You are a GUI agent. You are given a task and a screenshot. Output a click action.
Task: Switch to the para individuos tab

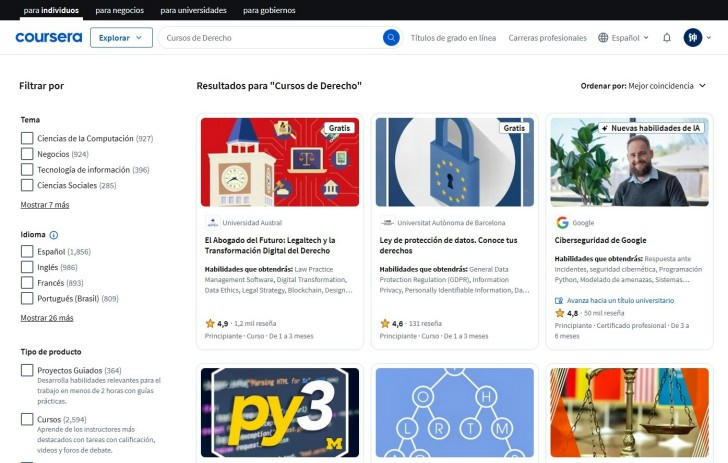pos(51,10)
